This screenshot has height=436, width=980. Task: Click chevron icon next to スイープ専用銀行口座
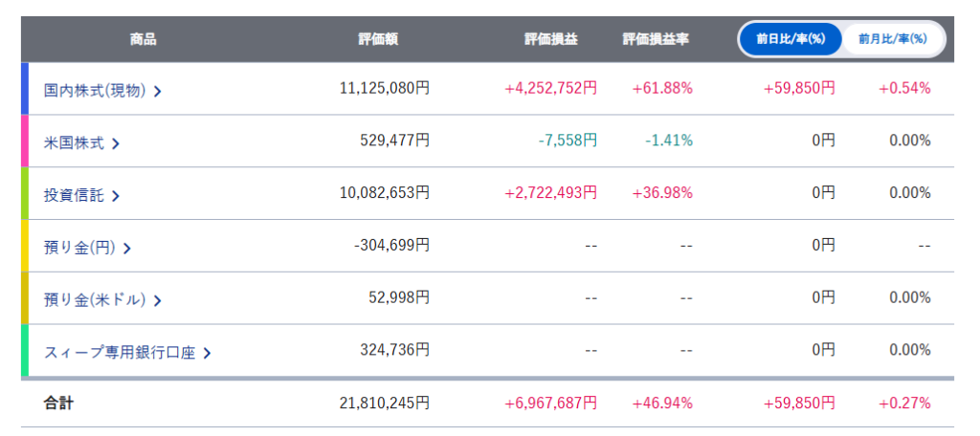coord(208,353)
